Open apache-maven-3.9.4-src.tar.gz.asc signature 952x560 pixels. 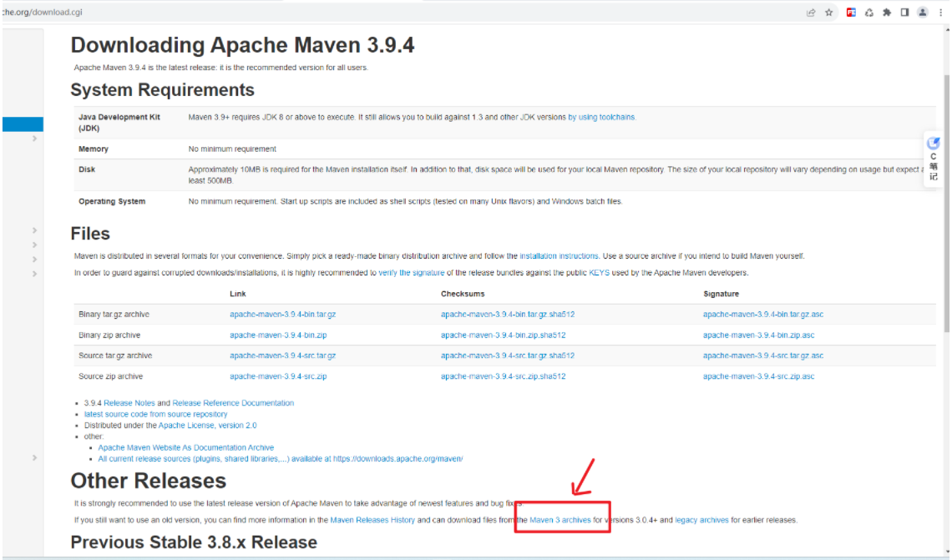click(x=763, y=356)
